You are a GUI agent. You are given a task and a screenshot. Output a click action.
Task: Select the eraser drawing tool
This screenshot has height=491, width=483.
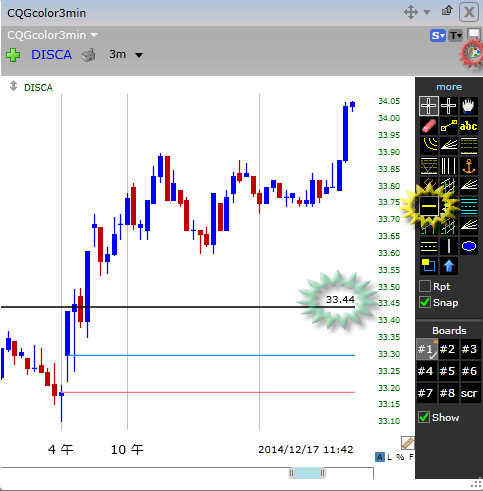click(x=429, y=126)
